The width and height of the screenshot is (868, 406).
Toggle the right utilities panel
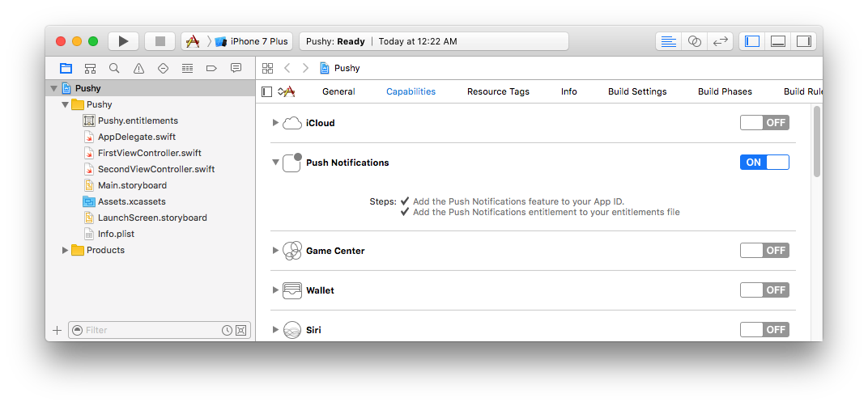click(x=804, y=41)
